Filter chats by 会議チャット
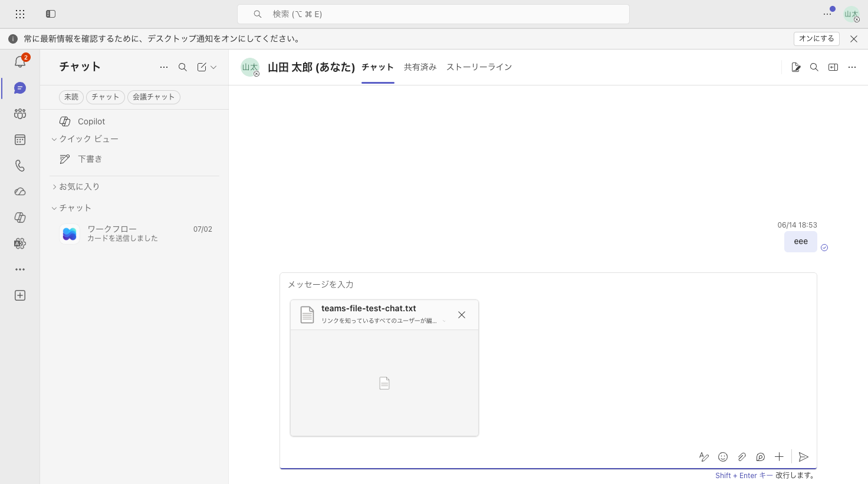Image resolution: width=868 pixels, height=484 pixels. [x=154, y=97]
